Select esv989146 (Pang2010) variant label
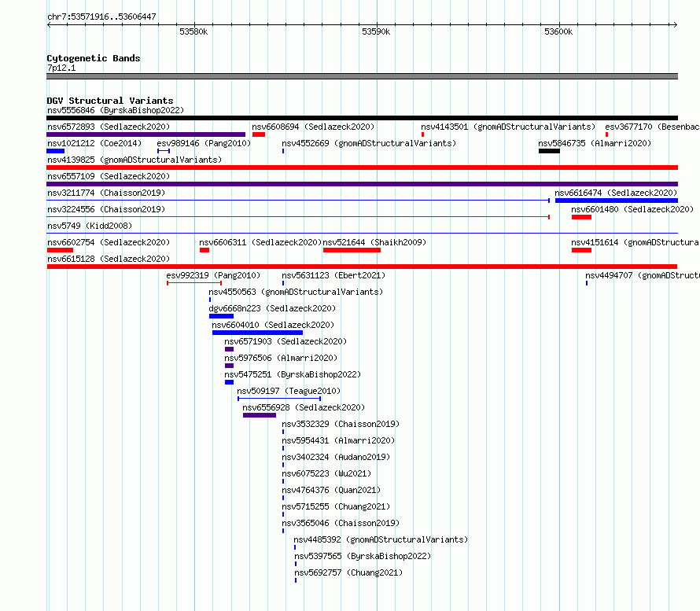This screenshot has width=700, height=611. pos(204,143)
